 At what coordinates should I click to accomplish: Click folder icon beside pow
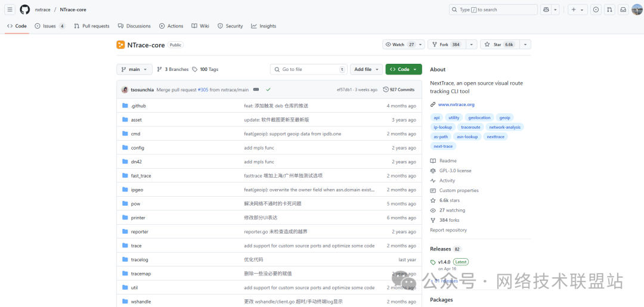tap(125, 203)
